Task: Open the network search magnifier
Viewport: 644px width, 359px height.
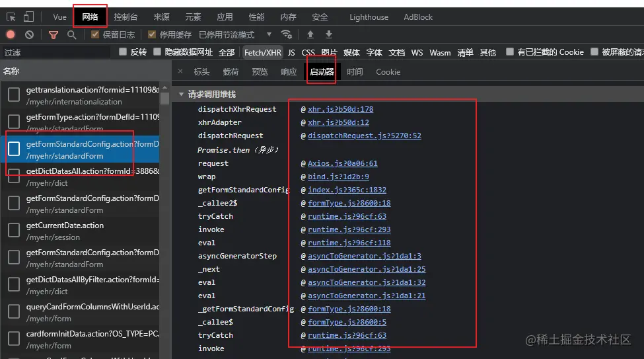Action: (x=72, y=35)
